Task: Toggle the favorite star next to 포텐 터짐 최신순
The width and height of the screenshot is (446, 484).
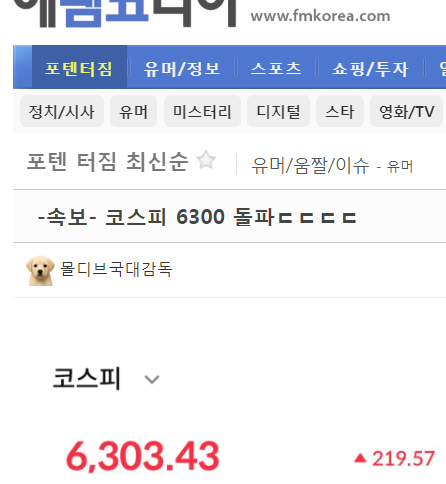Action: pyautogui.click(x=206, y=160)
